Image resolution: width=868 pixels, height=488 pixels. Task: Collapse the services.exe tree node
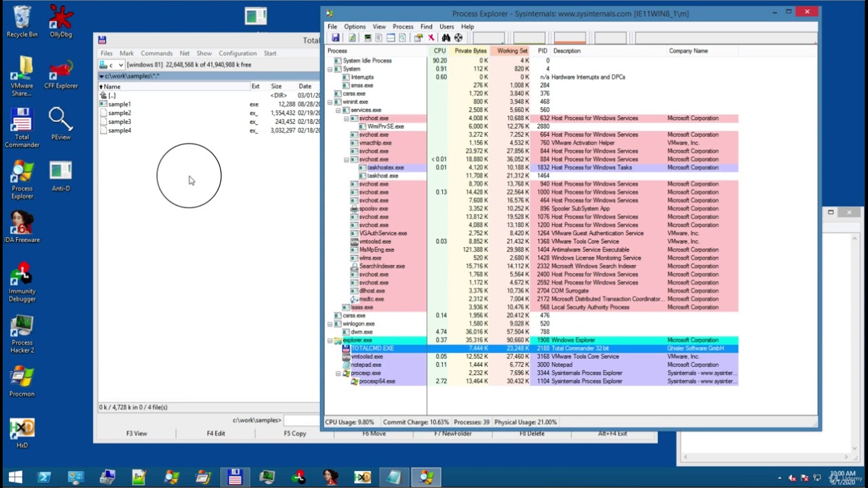pyautogui.click(x=338, y=110)
